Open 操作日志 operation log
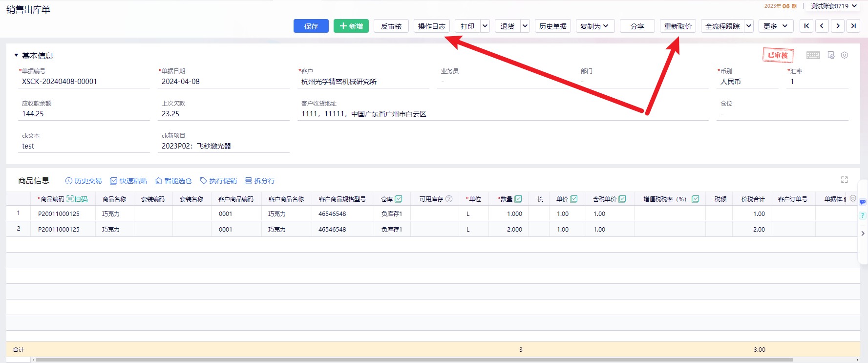868x363 pixels. tap(432, 26)
